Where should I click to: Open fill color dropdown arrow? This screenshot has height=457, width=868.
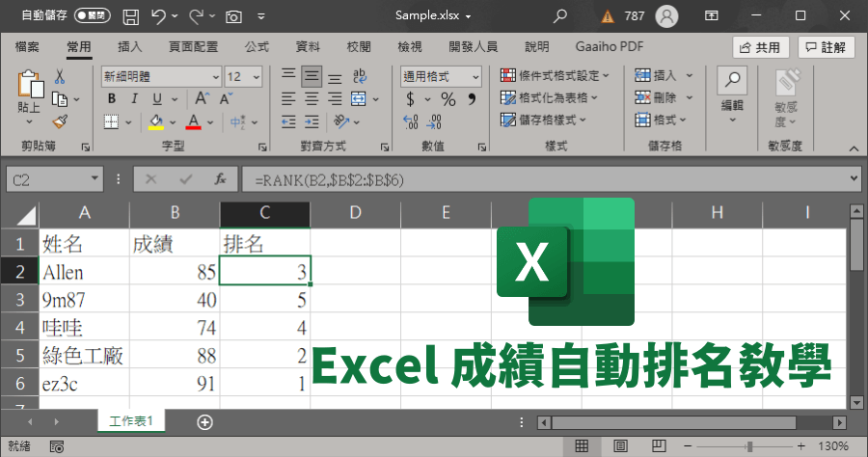[x=173, y=121]
